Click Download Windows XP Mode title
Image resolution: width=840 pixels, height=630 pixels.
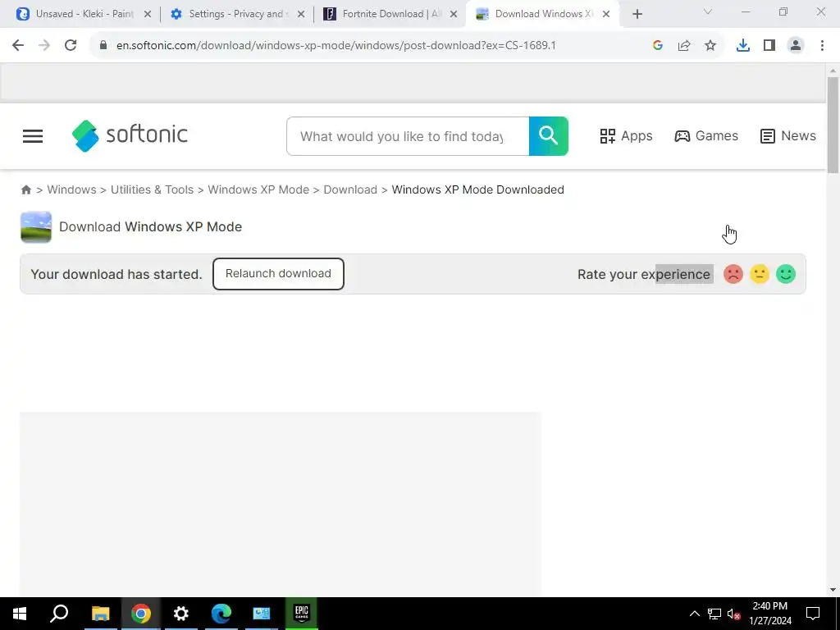point(151,226)
